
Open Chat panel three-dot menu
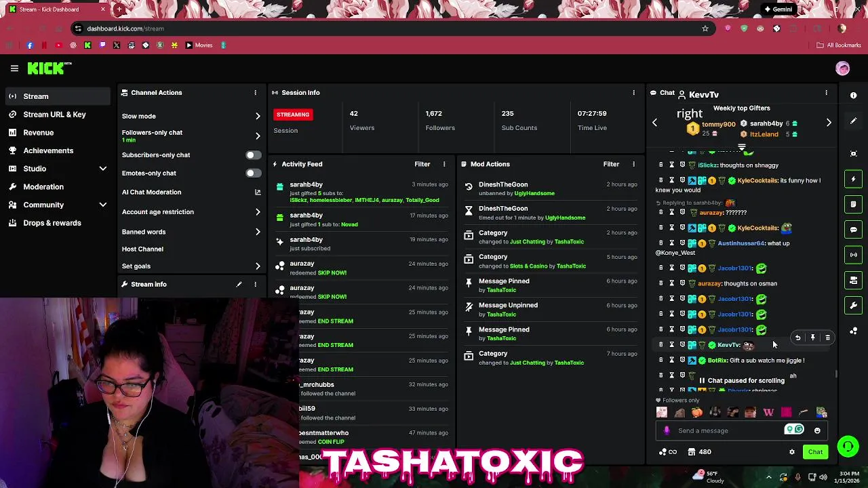826,93
